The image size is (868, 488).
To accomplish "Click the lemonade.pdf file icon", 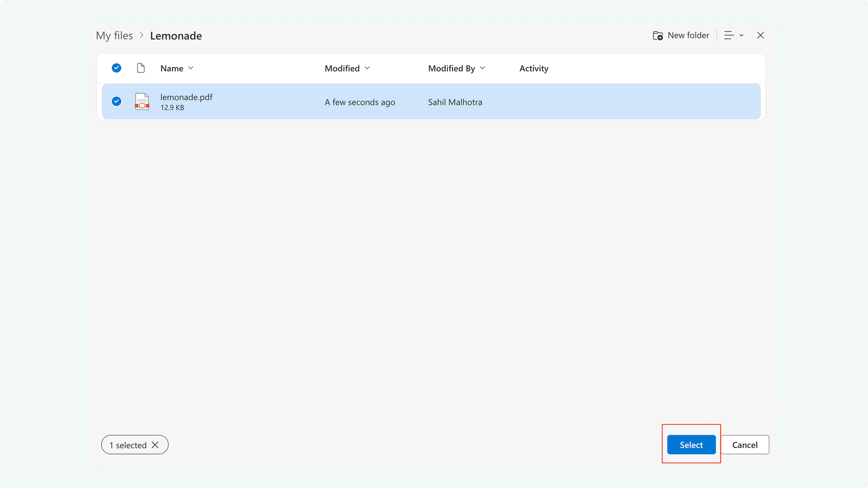I will (x=142, y=102).
